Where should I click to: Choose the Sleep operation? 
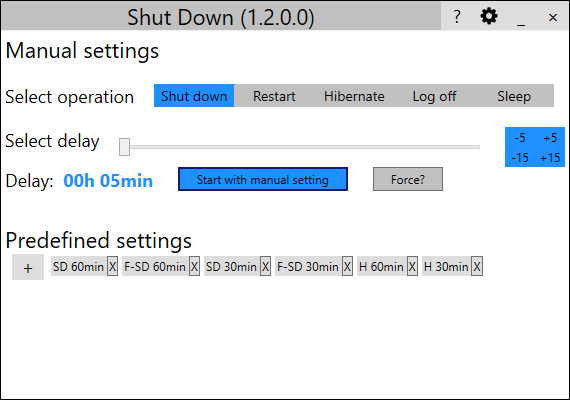[x=514, y=96]
